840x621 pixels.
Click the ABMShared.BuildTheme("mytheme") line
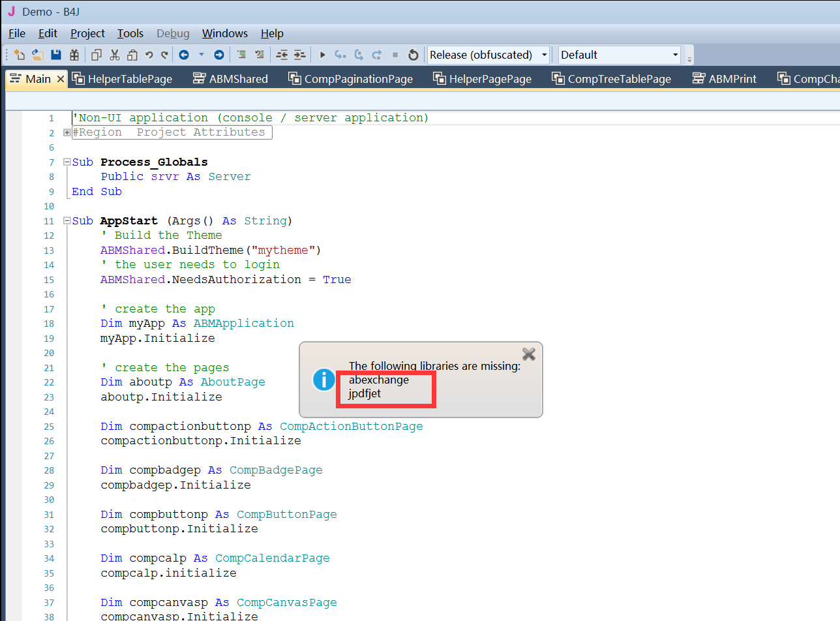[211, 250]
